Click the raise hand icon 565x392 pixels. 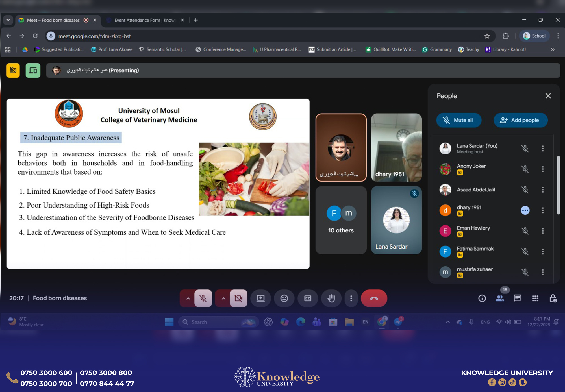click(331, 298)
